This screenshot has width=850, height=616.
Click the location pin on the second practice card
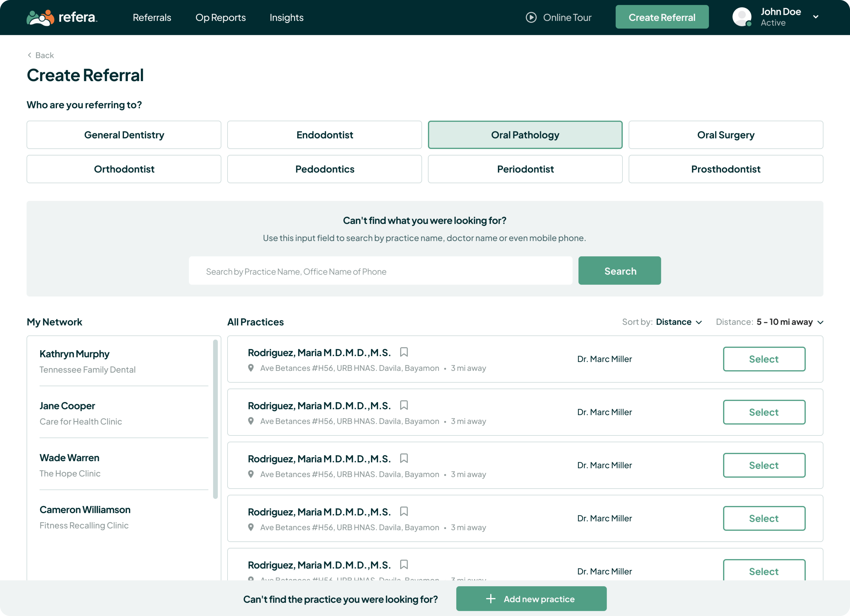click(251, 421)
